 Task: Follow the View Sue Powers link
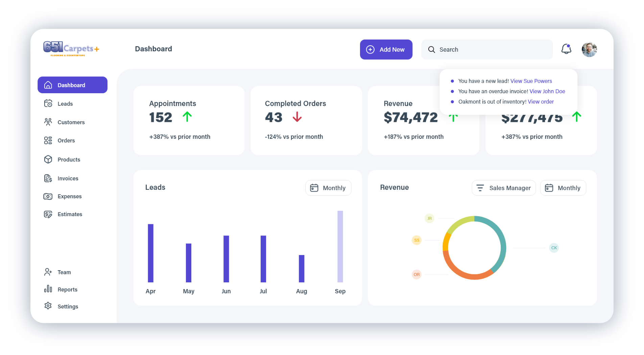coord(531,81)
